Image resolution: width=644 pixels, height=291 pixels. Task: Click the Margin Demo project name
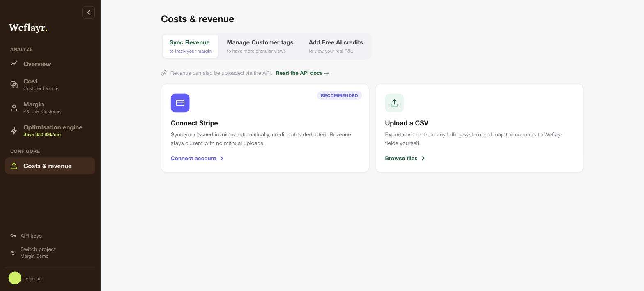34,256
